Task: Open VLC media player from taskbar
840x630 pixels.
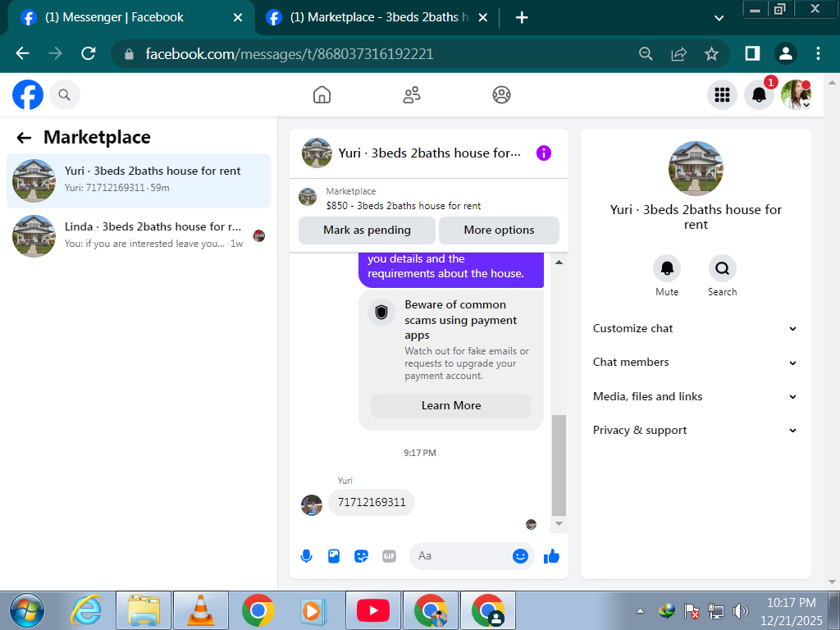Action: pos(201,610)
